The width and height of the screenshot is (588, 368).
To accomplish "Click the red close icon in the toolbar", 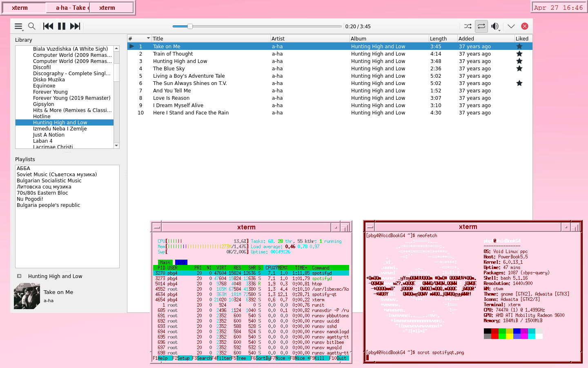I will point(525,26).
